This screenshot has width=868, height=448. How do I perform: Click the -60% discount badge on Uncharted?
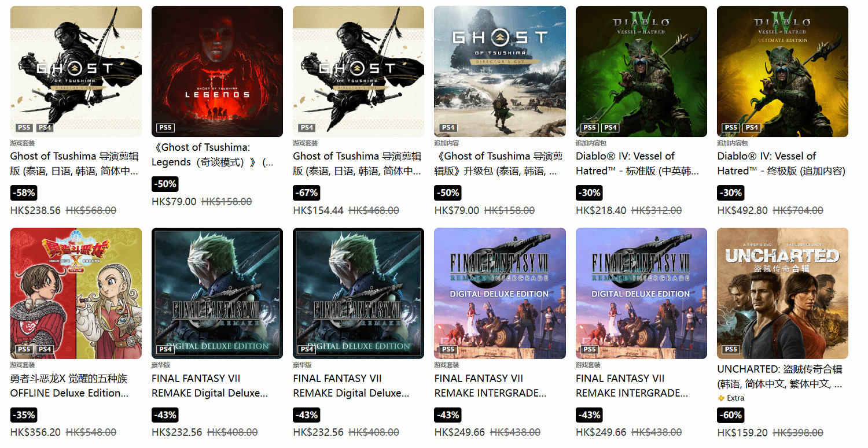(730, 414)
